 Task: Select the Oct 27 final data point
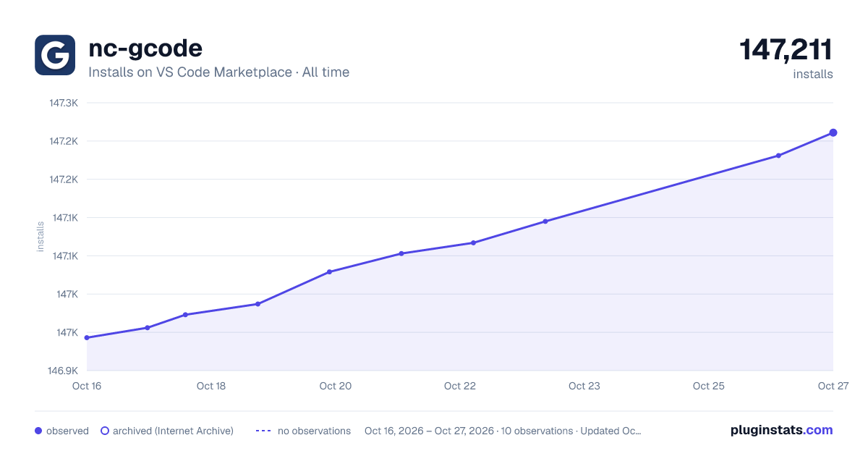[833, 132]
